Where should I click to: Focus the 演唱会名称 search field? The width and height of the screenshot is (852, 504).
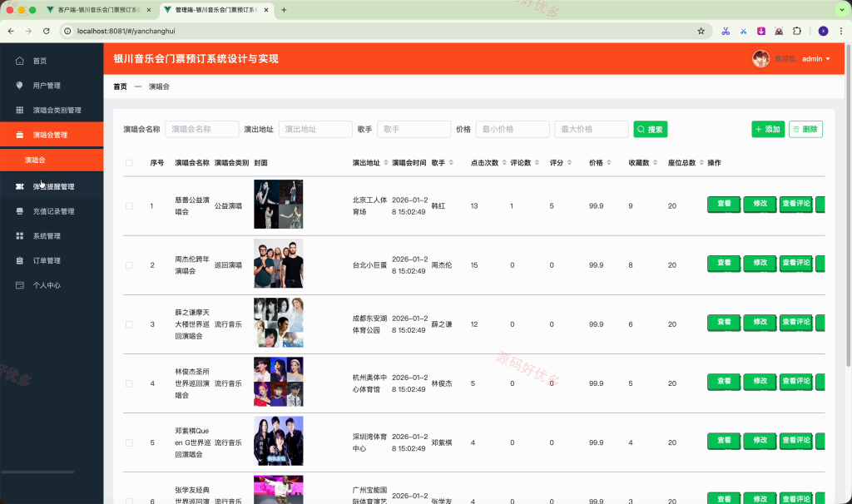202,129
